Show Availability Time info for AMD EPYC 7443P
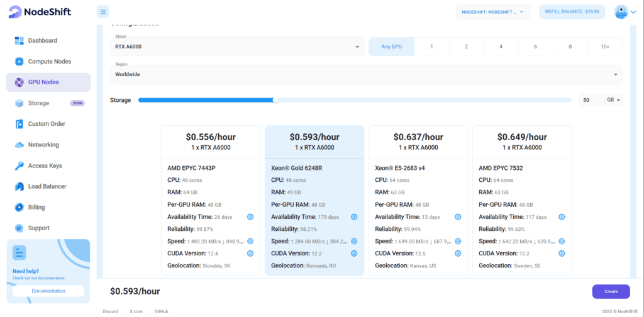Viewport: 644px width, 317px height. pyautogui.click(x=250, y=217)
